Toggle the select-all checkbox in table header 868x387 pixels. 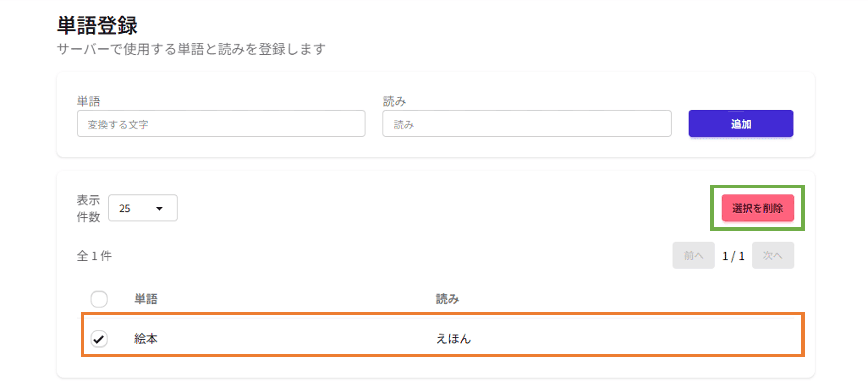point(99,299)
